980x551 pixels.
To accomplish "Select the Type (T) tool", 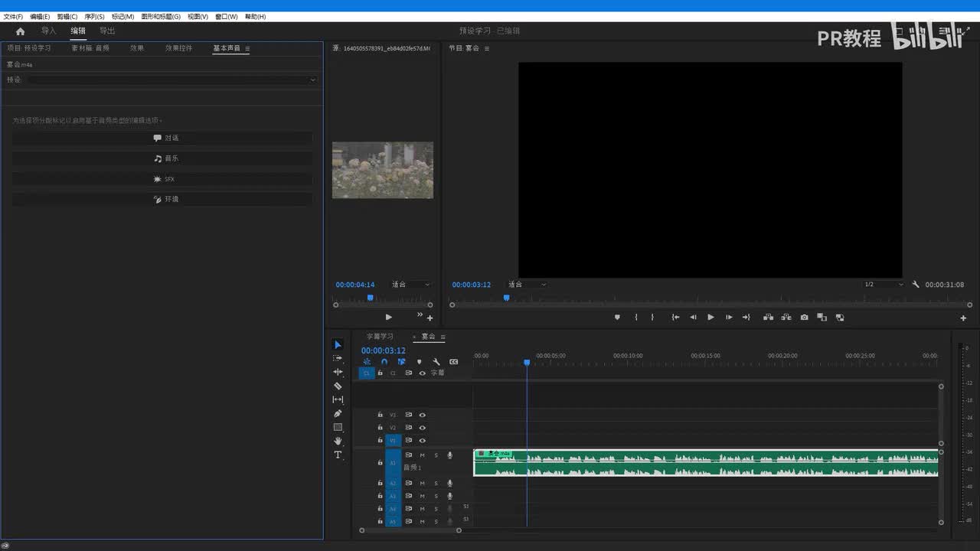I will click(338, 455).
